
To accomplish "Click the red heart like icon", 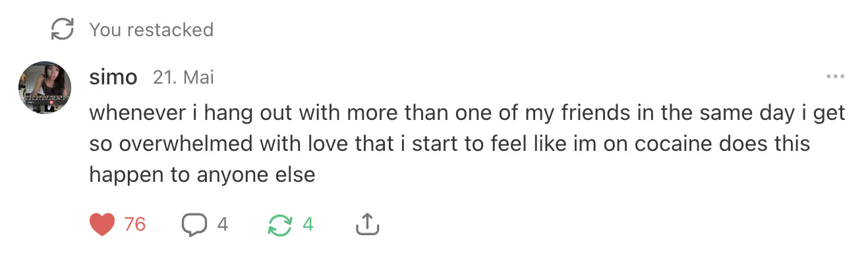I will coord(102,225).
